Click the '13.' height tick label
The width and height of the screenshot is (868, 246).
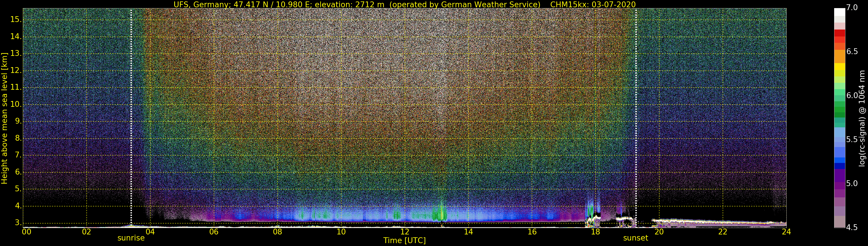tap(16, 54)
